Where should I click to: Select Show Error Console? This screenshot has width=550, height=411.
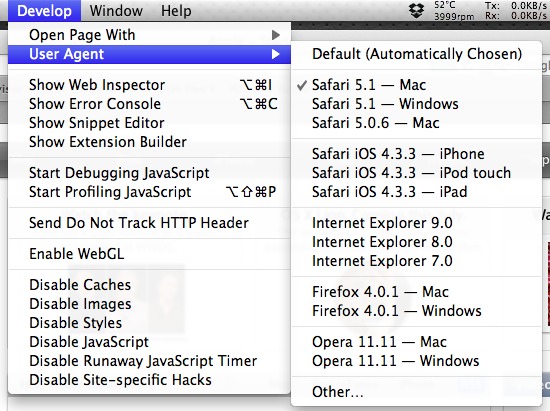click(x=149, y=104)
